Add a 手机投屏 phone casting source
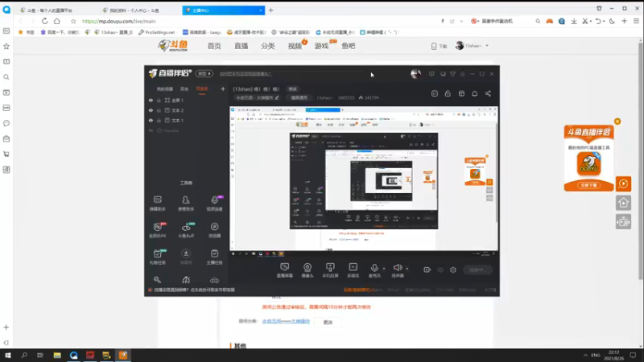The height and width of the screenshot is (362, 644). click(x=330, y=270)
